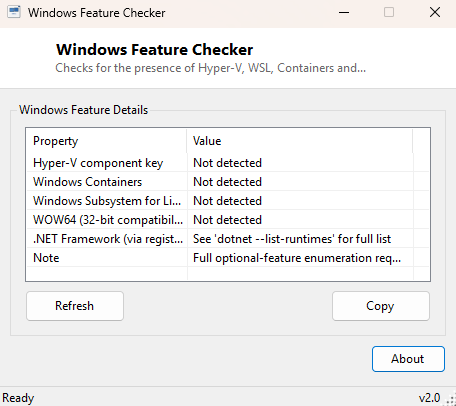Click the Property column header
Screen dimensions: 456x406
pyautogui.click(x=107, y=141)
